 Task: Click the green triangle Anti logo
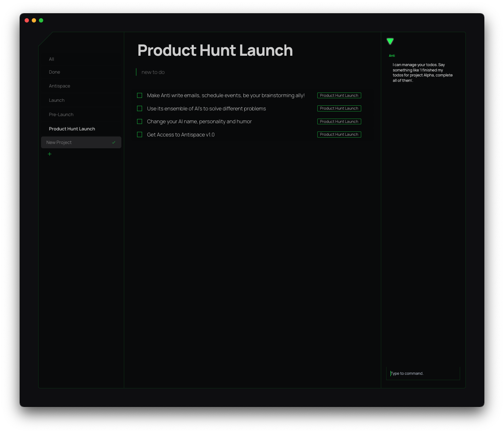click(390, 41)
